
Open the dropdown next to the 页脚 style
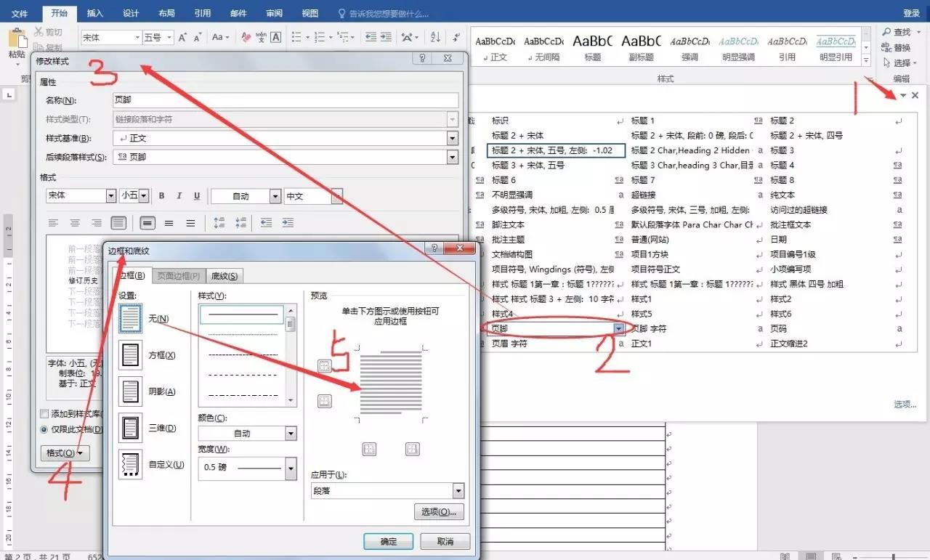[x=618, y=328]
